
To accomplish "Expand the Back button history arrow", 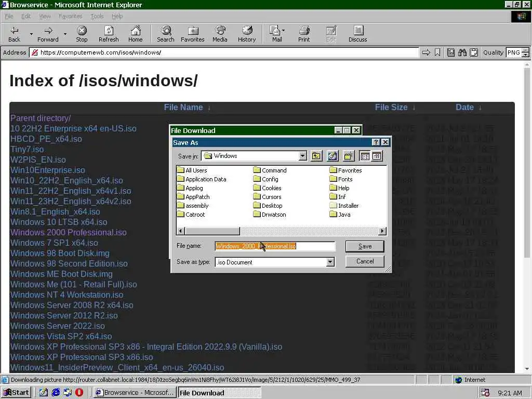I will click(x=31, y=34).
